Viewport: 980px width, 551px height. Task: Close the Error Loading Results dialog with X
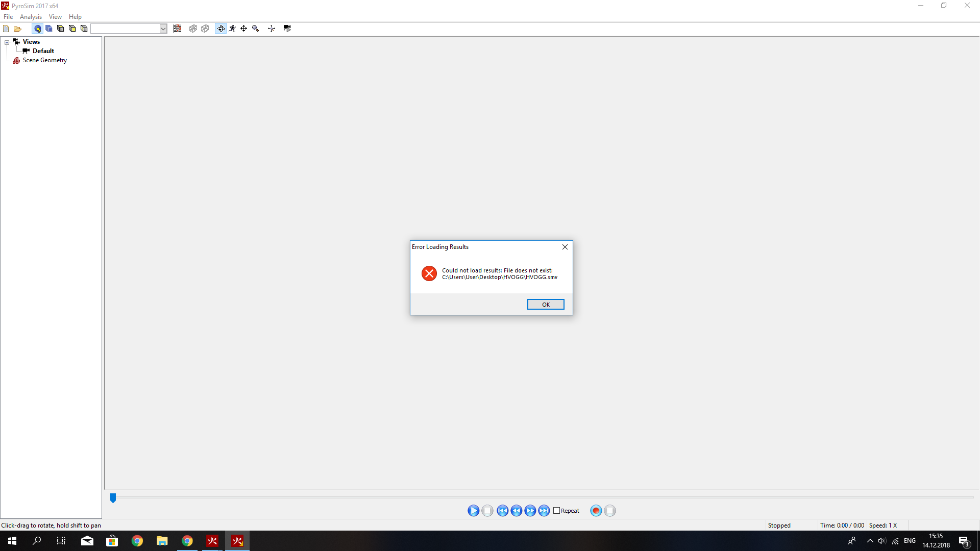click(x=565, y=247)
